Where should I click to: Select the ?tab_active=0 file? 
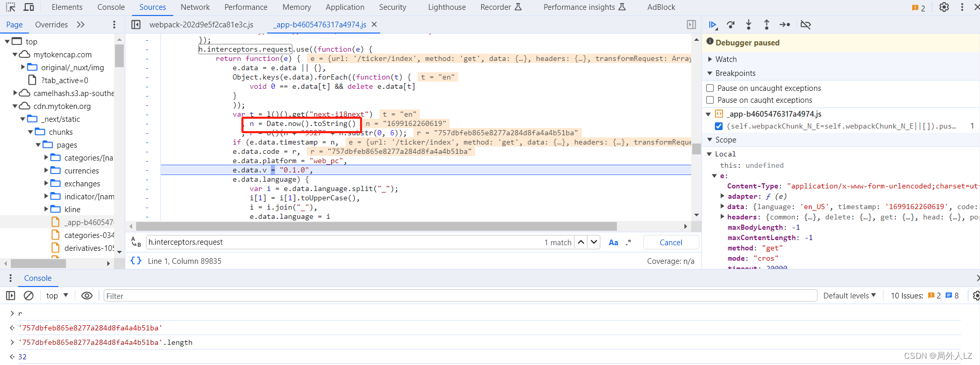click(64, 80)
